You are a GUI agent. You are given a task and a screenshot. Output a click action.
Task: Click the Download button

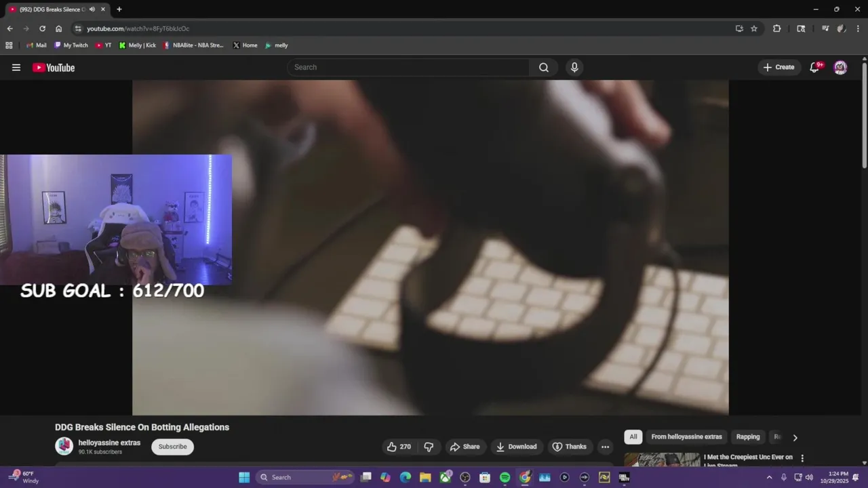517,447
